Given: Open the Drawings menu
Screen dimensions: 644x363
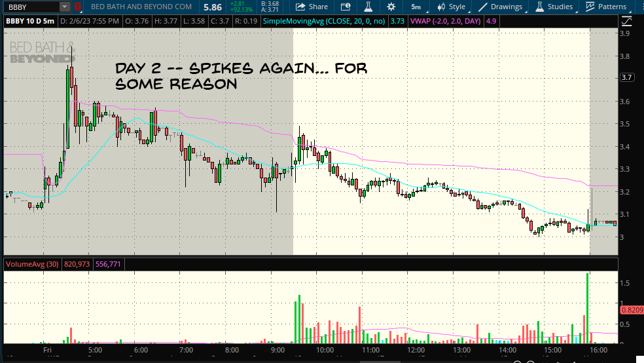Looking at the screenshot, I should (x=501, y=7).
